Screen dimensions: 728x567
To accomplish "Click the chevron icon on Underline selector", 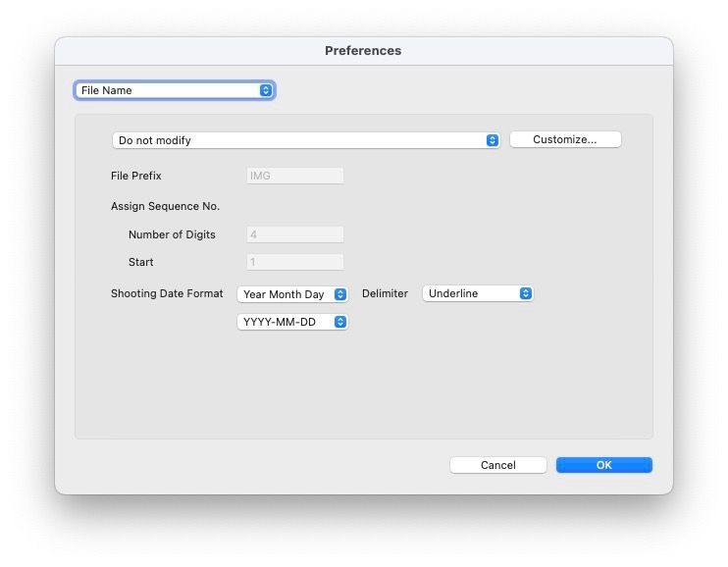I will click(x=526, y=293).
